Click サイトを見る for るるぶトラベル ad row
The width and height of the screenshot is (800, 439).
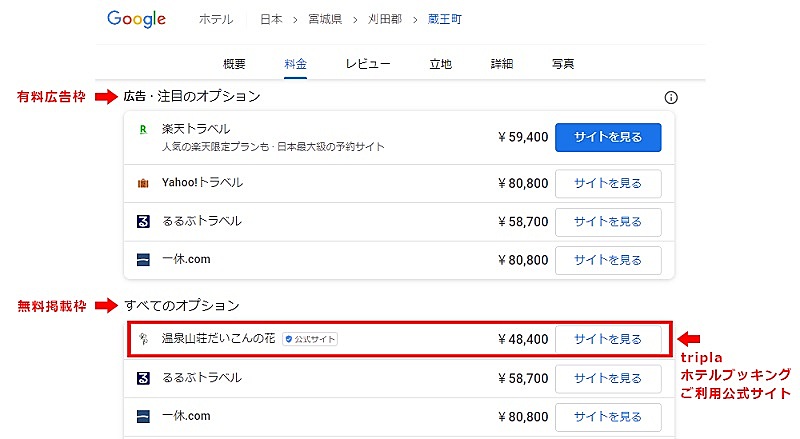[x=608, y=222]
